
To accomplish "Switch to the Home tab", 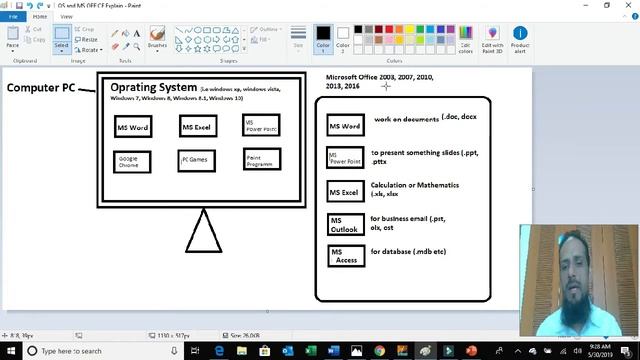I will pos(40,17).
